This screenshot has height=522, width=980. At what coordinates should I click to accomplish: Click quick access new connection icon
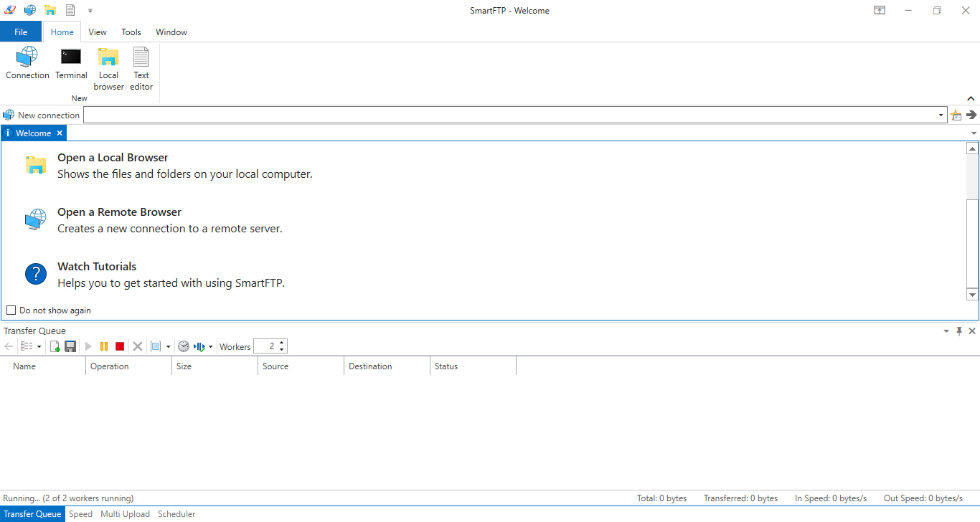pos(30,10)
